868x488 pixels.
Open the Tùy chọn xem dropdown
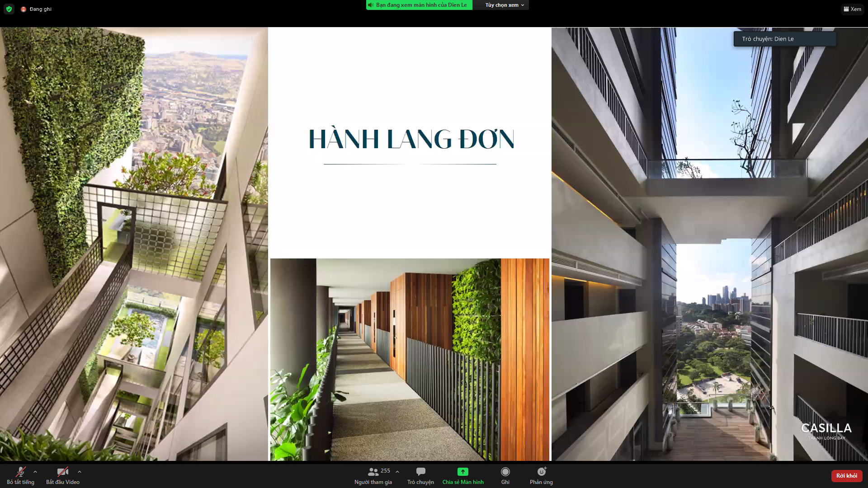(x=504, y=5)
